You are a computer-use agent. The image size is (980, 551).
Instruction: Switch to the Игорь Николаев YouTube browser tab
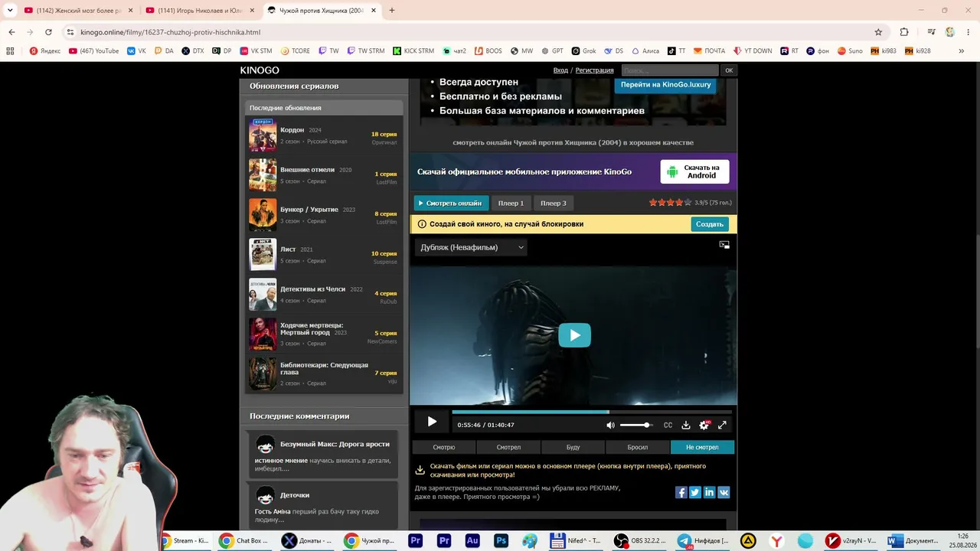coord(198,11)
